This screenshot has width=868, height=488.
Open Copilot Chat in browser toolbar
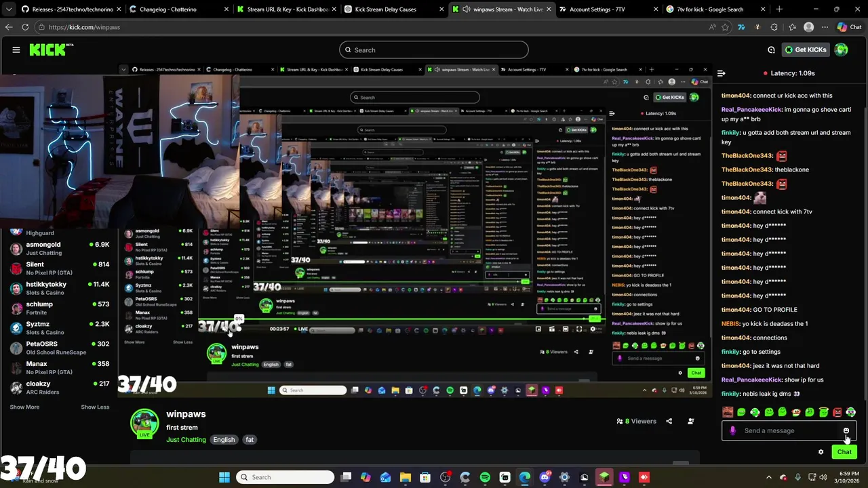click(849, 27)
